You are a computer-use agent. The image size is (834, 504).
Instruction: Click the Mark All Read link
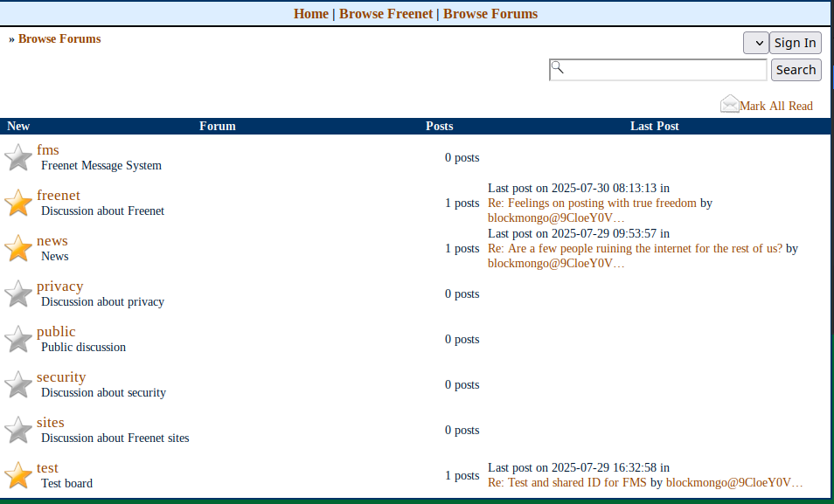776,106
